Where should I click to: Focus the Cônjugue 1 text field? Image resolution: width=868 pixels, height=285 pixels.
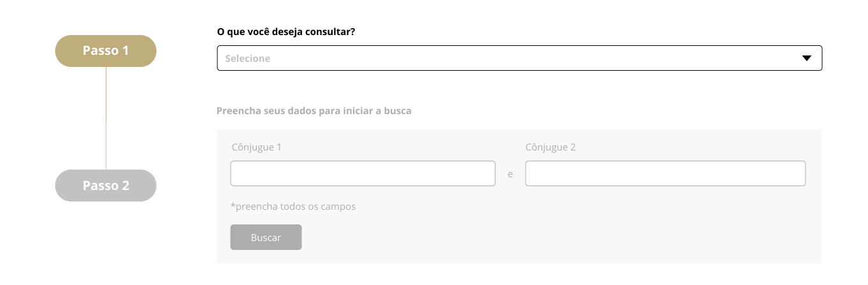click(x=363, y=173)
